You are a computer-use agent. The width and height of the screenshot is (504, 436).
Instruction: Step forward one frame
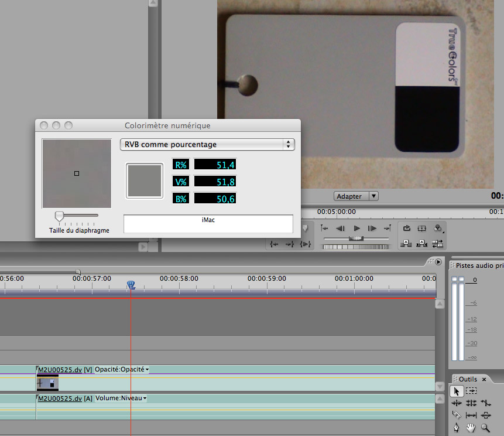[x=372, y=228]
